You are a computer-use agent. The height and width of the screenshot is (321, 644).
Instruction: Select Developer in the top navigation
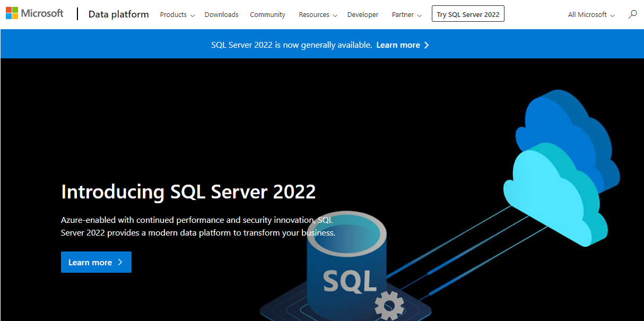pos(363,15)
